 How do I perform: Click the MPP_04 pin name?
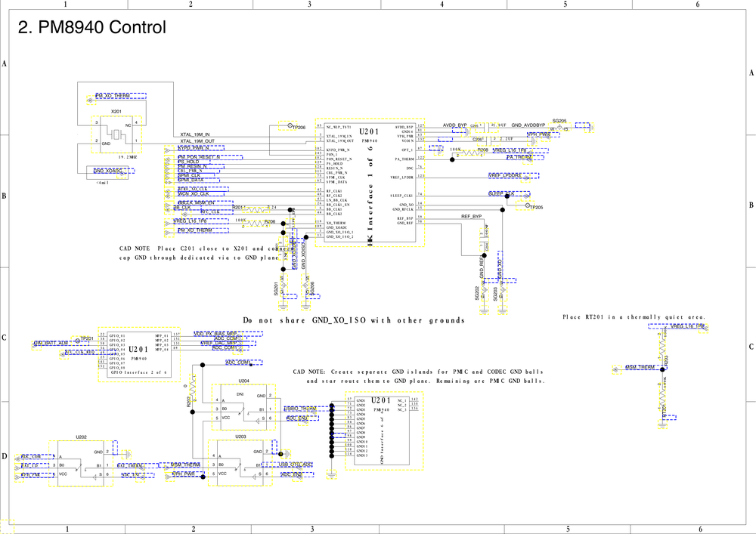click(162, 349)
